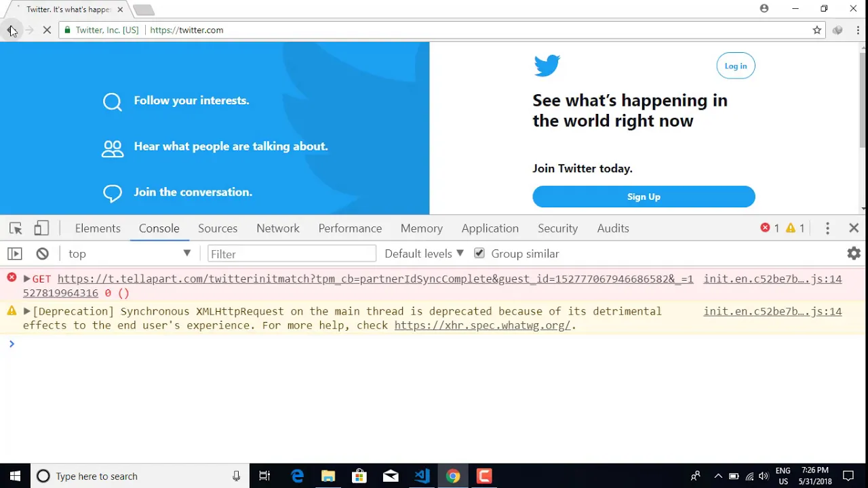This screenshot has height=488, width=868.
Task: Click the console Filter input
Action: tap(292, 253)
